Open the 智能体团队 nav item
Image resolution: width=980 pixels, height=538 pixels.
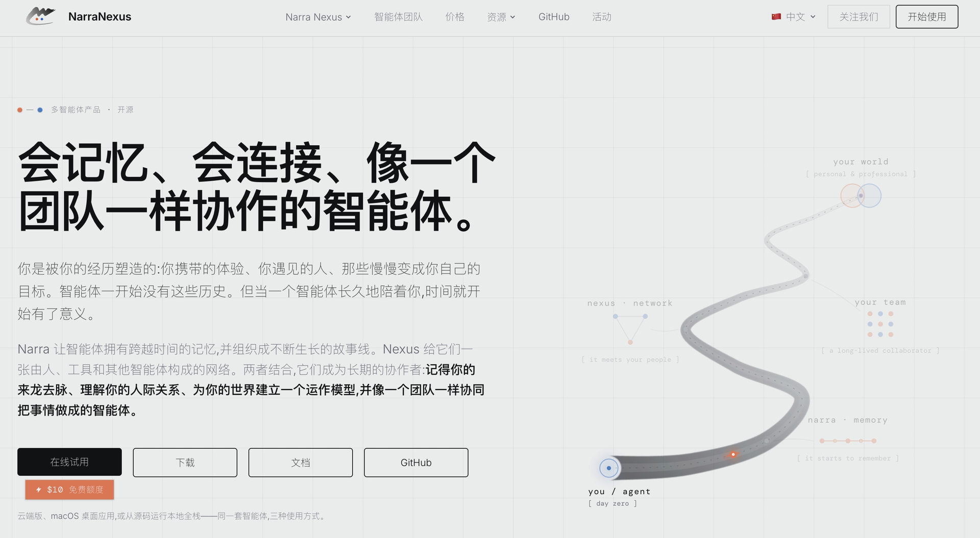tap(398, 17)
